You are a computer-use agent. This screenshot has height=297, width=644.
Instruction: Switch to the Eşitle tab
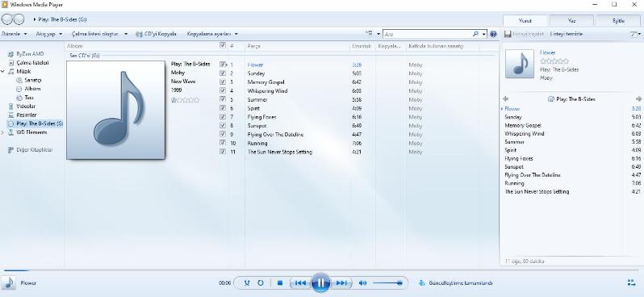[x=618, y=20]
